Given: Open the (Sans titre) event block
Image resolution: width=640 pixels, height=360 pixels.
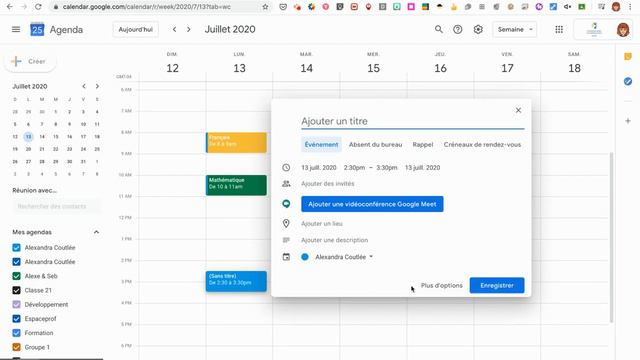Looking at the screenshot, I should click(236, 281).
